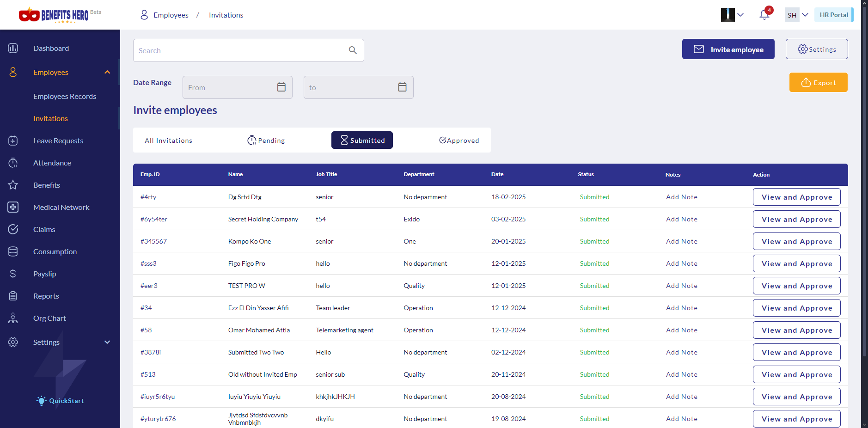Click the Payslip dollar icon
This screenshot has width=868, height=428.
[13, 274]
